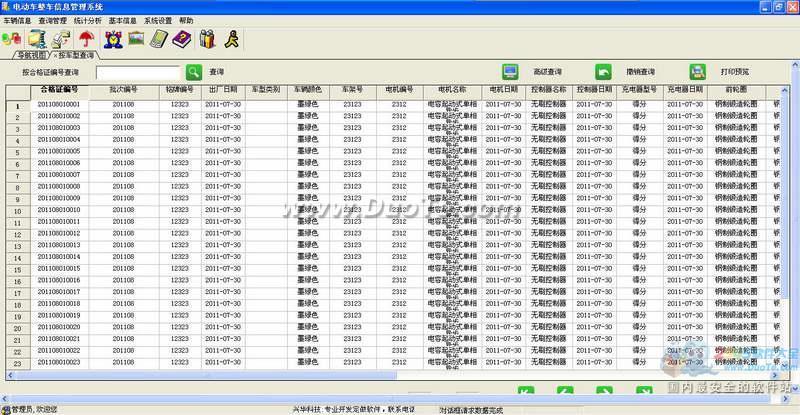This screenshot has width=800, height=415.
Task: Click the 管理员,欢迎您 status bar text
Action: coord(35,410)
